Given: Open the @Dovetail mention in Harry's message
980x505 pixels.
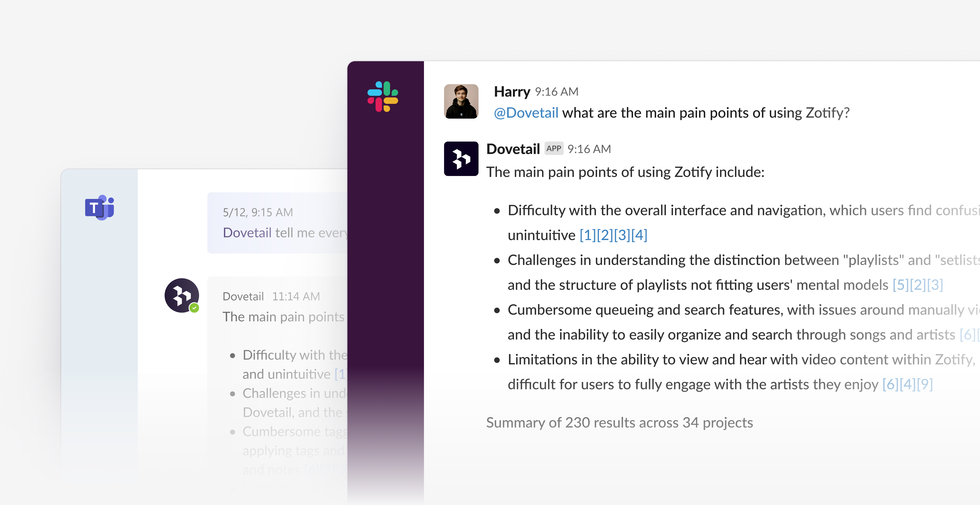Looking at the screenshot, I should click(x=526, y=113).
